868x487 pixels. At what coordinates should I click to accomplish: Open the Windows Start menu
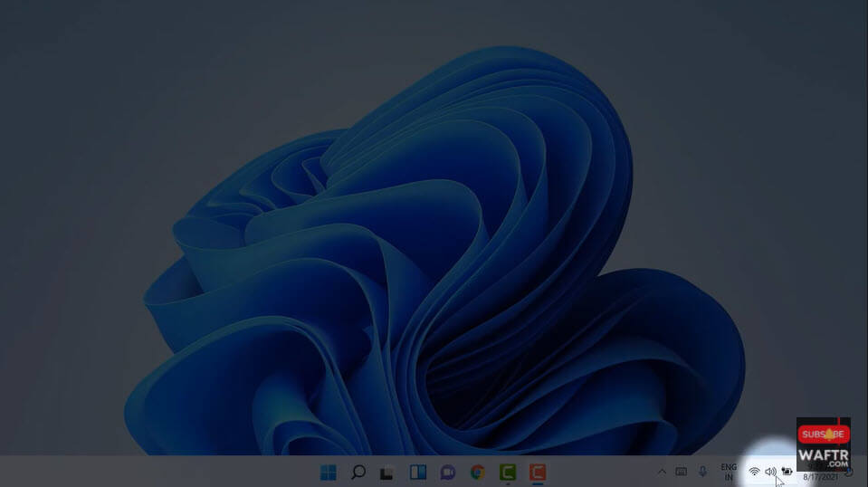point(329,472)
